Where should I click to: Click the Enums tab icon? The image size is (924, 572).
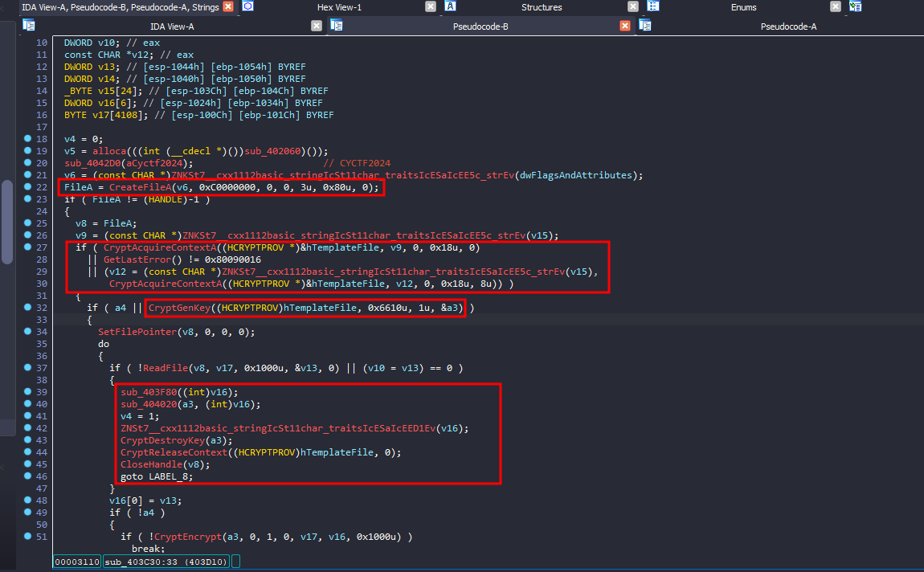tap(653, 6)
